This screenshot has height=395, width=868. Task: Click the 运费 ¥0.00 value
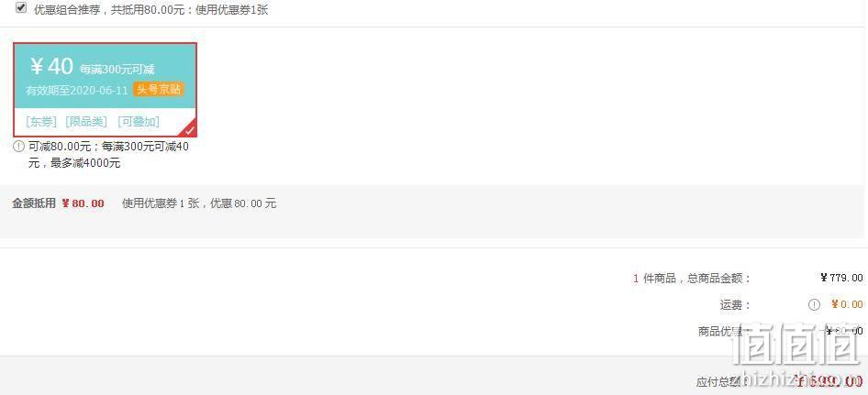click(847, 304)
